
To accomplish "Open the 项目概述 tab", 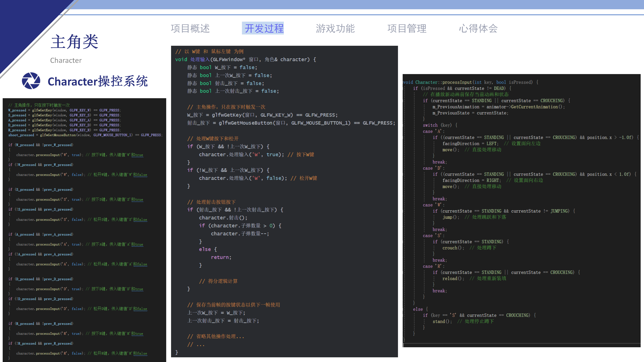I will point(190,28).
